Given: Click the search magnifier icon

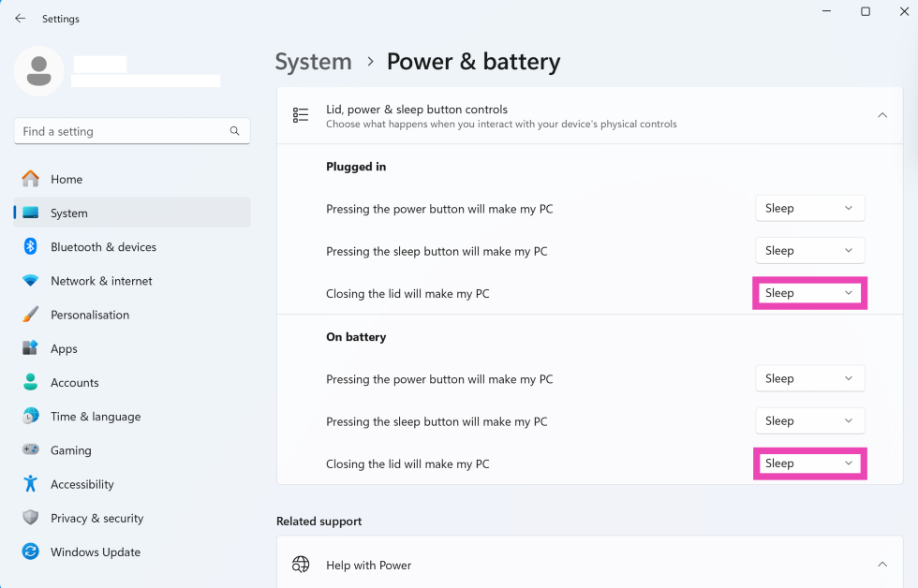Looking at the screenshot, I should [x=234, y=131].
